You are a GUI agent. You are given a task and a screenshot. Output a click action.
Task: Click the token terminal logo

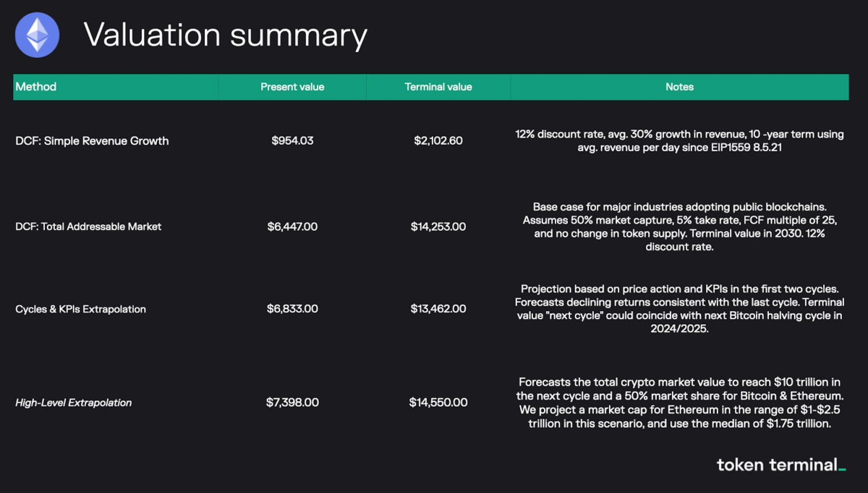coord(781,465)
